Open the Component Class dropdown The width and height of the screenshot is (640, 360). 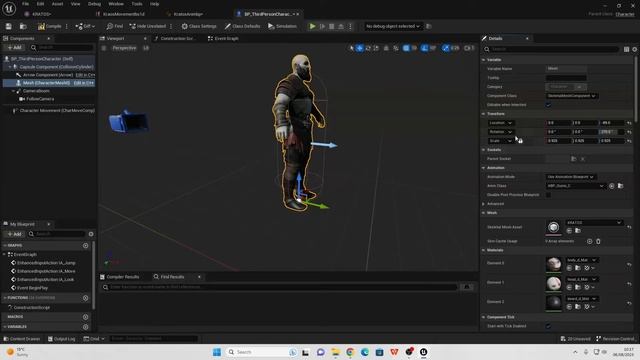coord(571,96)
